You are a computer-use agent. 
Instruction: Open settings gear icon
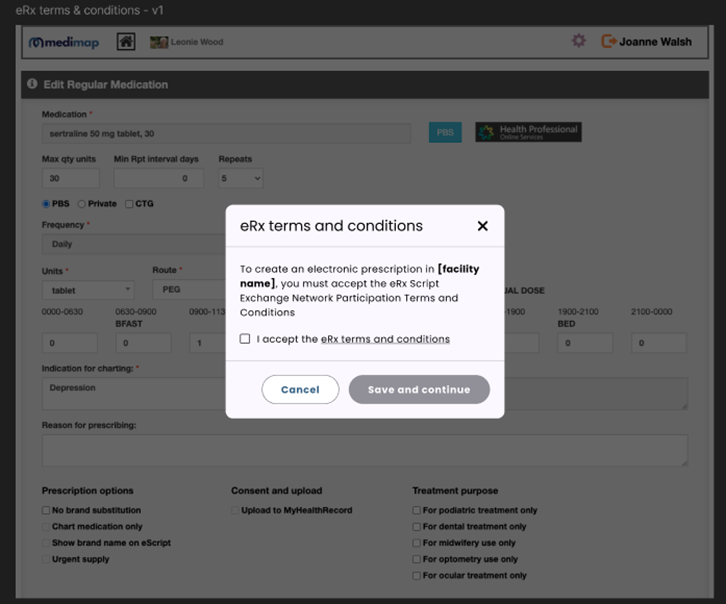click(578, 42)
